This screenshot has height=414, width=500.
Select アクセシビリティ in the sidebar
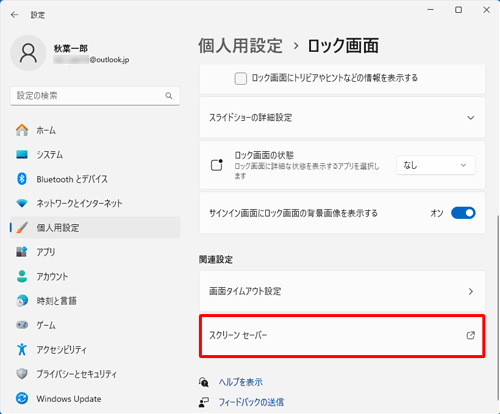click(95, 349)
